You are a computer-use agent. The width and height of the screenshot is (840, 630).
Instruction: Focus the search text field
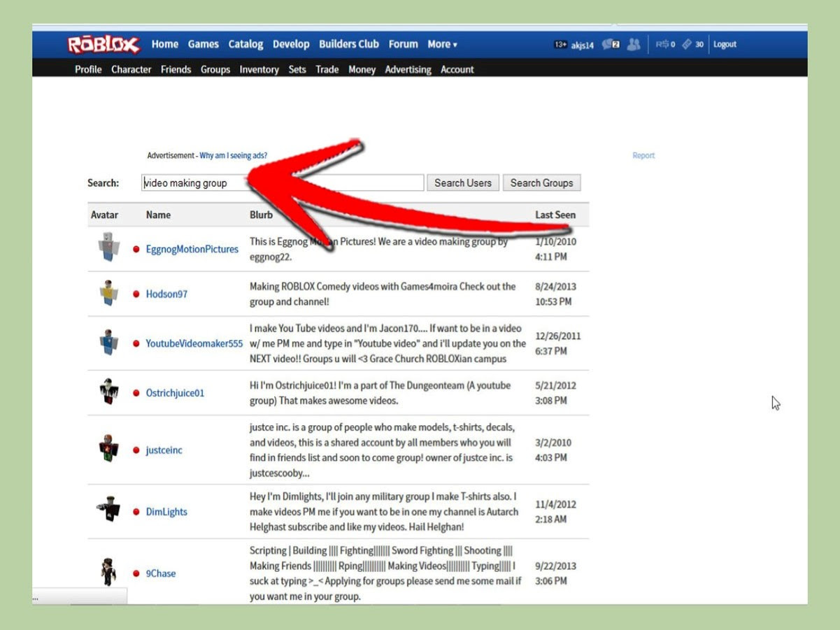pyautogui.click(x=283, y=183)
